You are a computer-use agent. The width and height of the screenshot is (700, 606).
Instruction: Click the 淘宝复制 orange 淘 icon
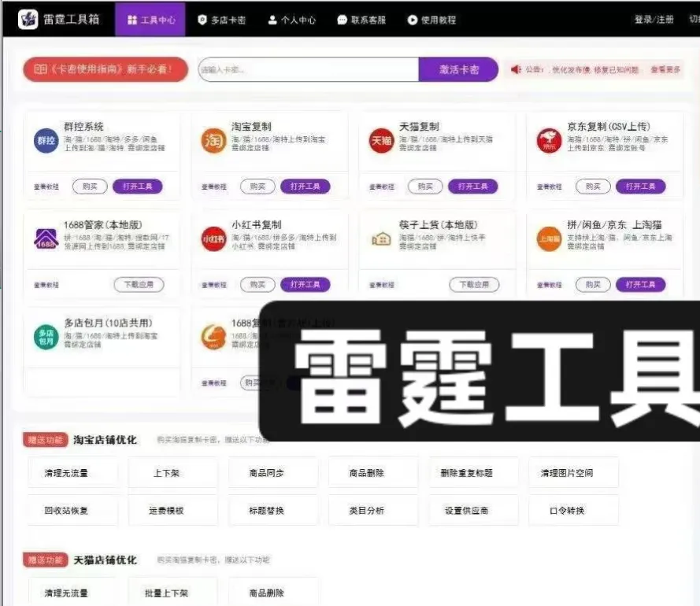(x=214, y=141)
